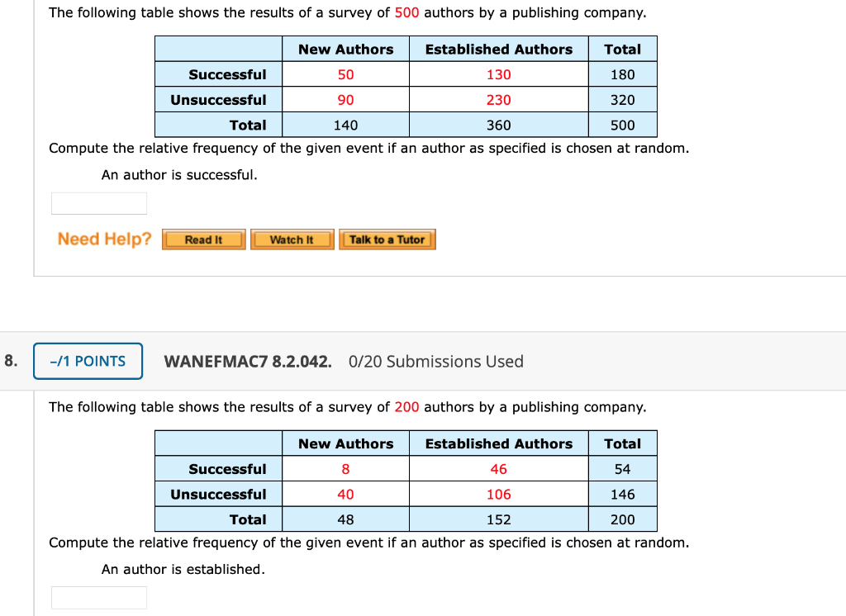
Task: Click the Established Authors column header
Action: pos(498,49)
